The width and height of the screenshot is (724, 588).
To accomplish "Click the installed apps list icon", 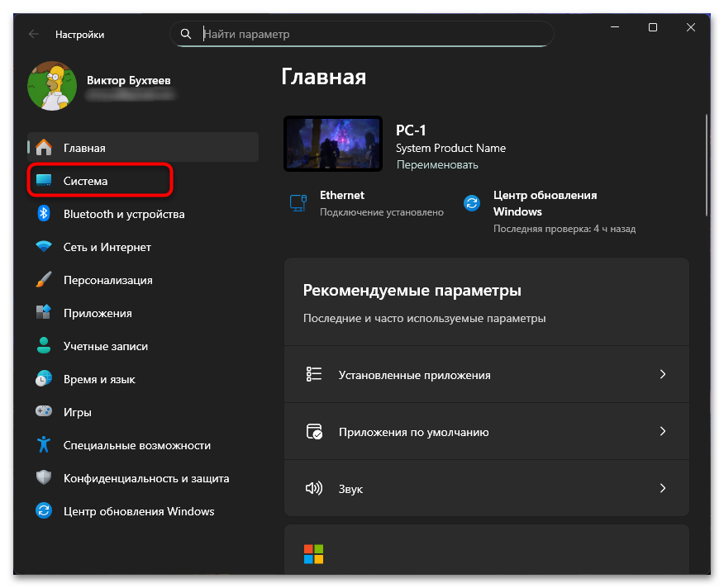I will (314, 374).
